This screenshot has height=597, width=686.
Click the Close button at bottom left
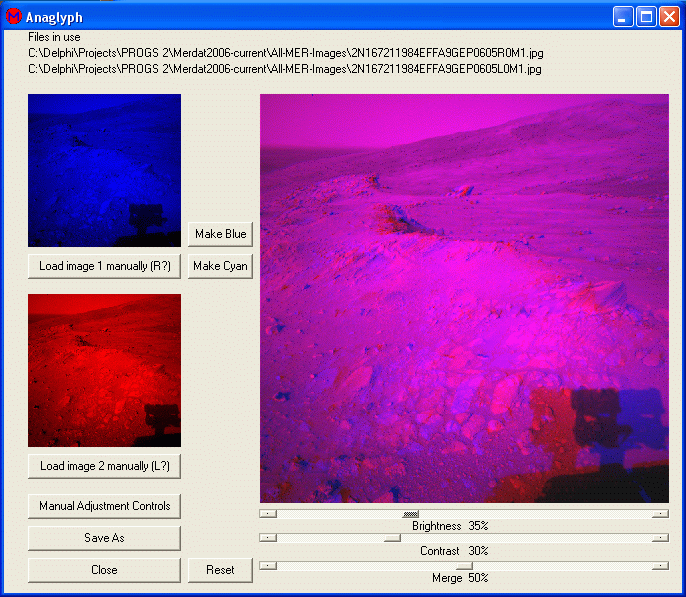105,570
